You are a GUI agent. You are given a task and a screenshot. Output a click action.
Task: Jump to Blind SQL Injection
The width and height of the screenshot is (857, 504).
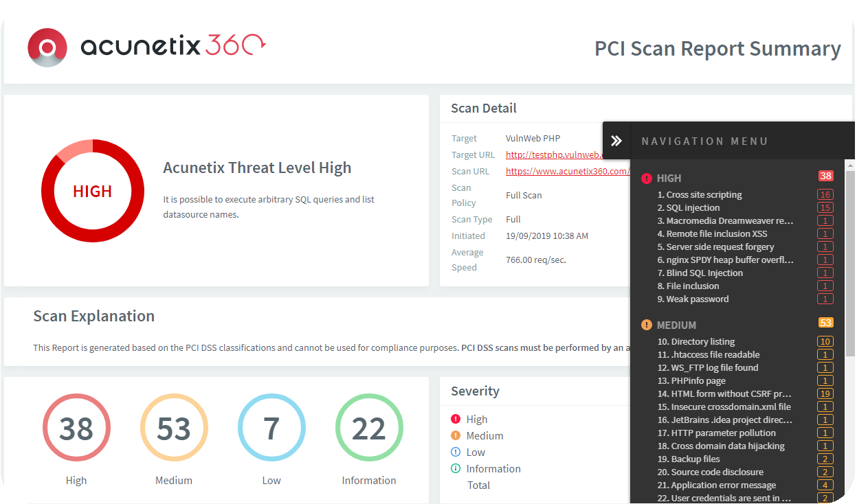click(x=700, y=273)
